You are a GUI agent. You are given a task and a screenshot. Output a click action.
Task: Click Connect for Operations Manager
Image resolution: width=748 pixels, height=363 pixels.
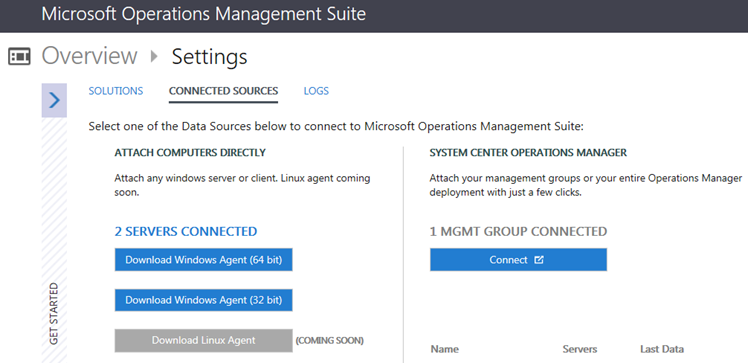[518, 260]
